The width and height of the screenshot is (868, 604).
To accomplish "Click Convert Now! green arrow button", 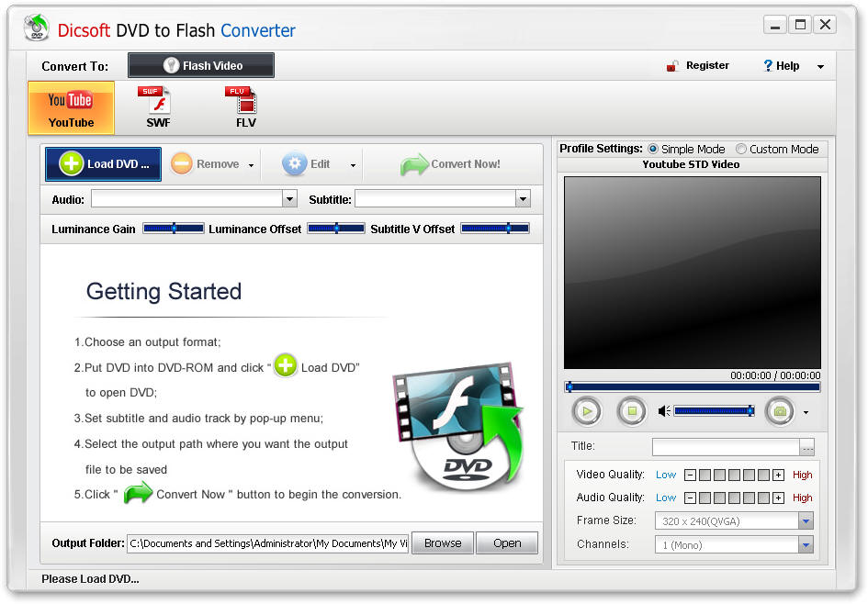I will click(x=450, y=164).
